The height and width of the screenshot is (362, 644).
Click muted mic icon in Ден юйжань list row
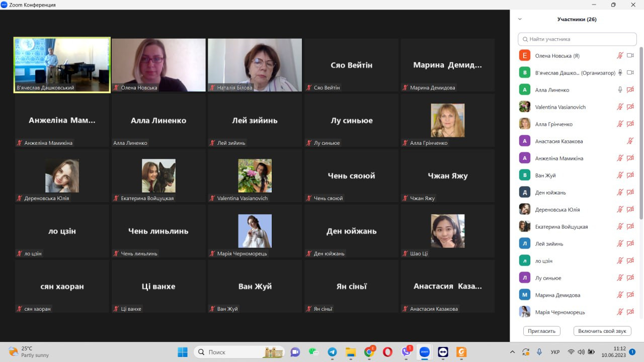[620, 193]
